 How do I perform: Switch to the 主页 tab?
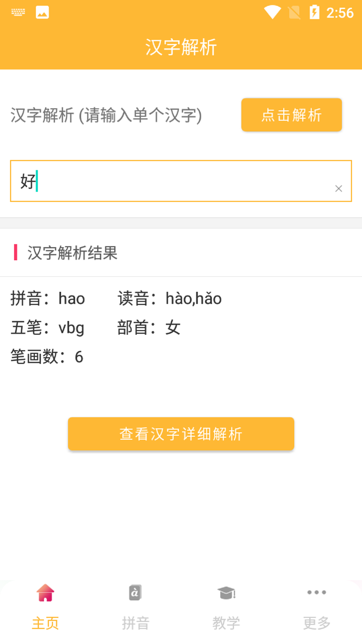(x=45, y=622)
